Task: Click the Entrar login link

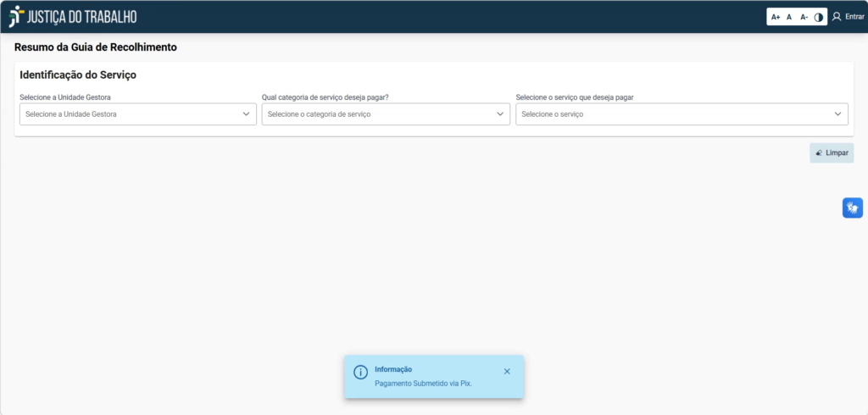Action: [854, 17]
